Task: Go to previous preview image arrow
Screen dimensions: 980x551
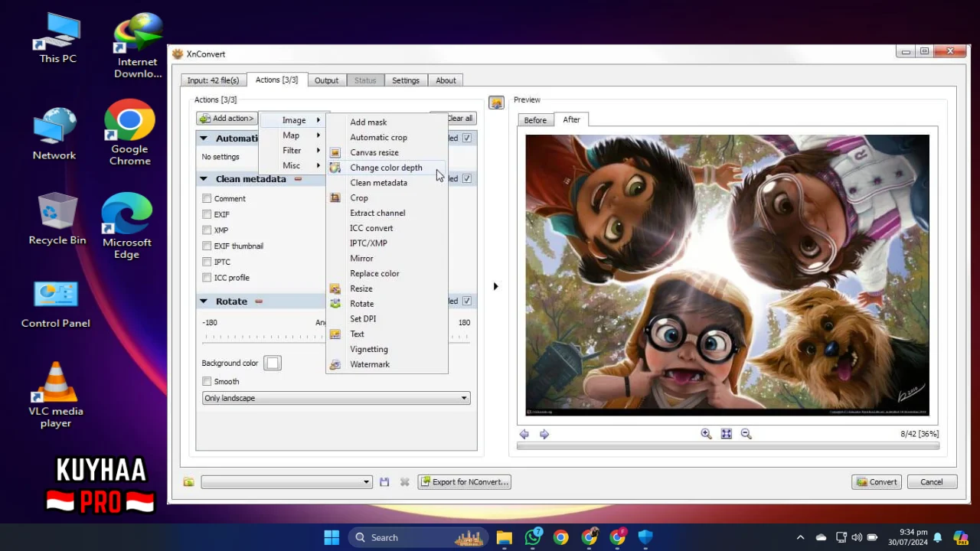Action: click(524, 434)
